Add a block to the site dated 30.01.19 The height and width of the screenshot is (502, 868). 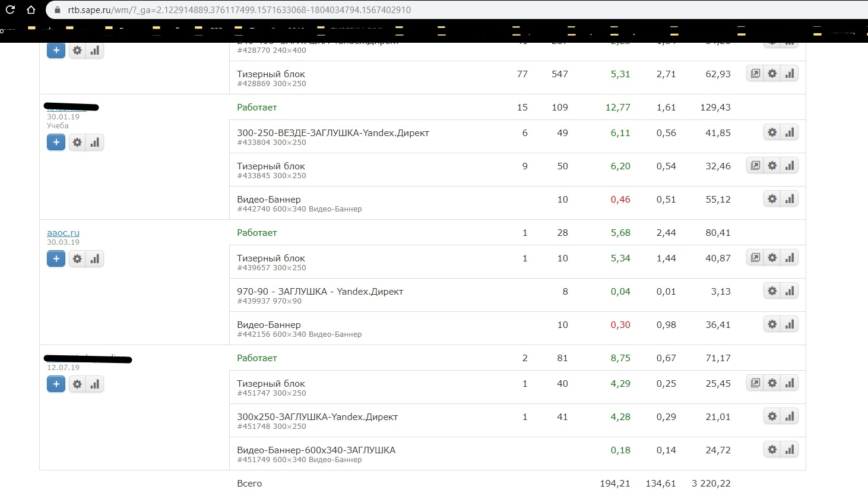coord(56,142)
